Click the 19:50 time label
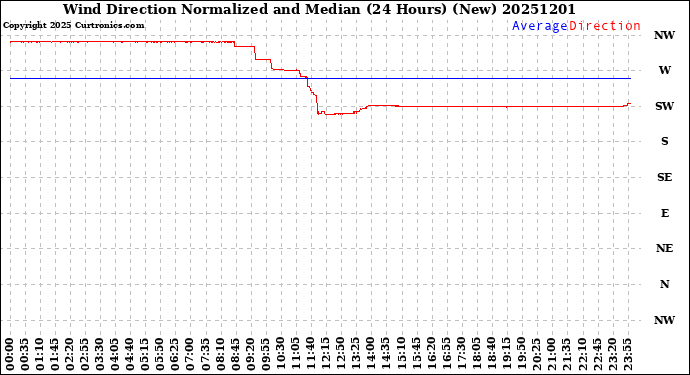This screenshot has height=375, width=690. coord(521,354)
